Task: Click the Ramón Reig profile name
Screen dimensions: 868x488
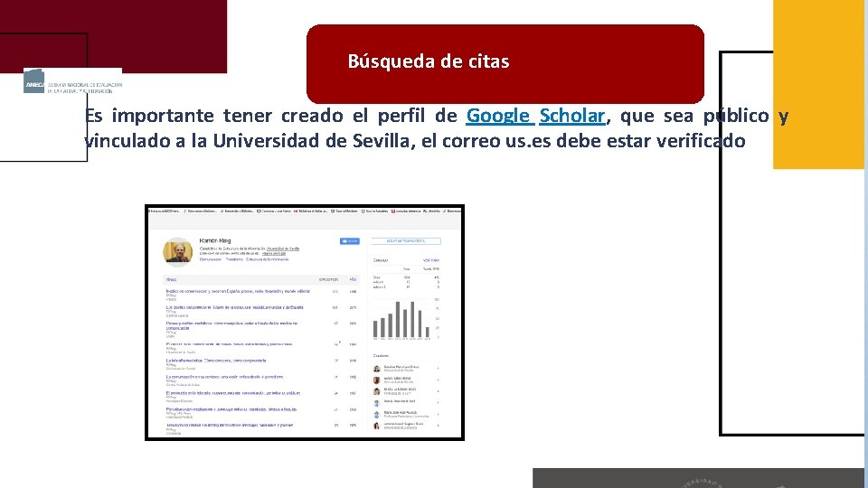Action: point(215,240)
